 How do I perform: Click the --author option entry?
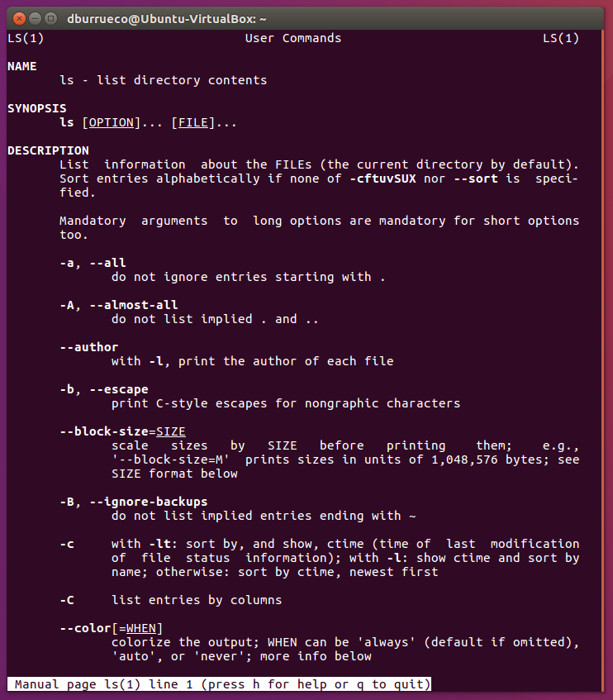(x=89, y=347)
